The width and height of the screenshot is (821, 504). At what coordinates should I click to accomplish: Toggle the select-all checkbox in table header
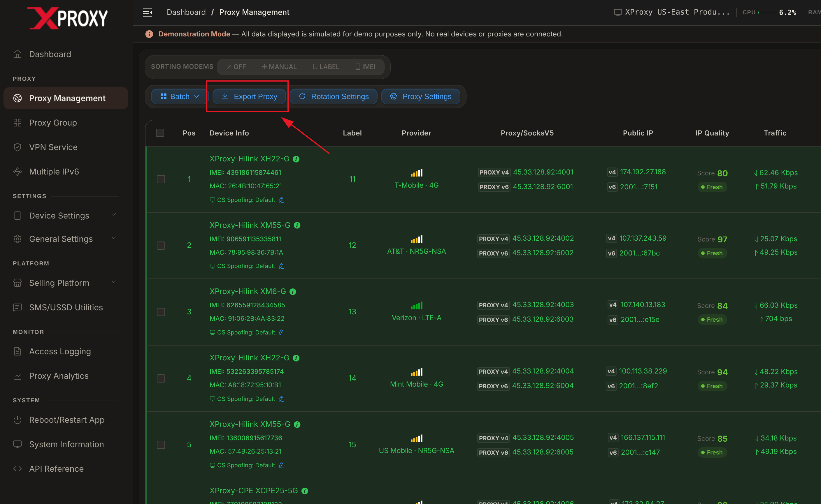pyautogui.click(x=160, y=133)
